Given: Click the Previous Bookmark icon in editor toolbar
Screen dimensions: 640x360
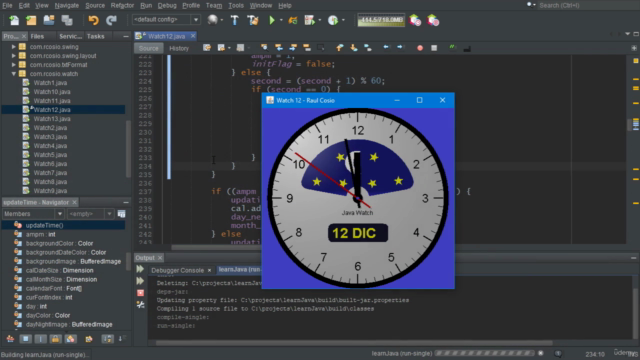Looking at the screenshot, I should pyautogui.click(x=340, y=48).
